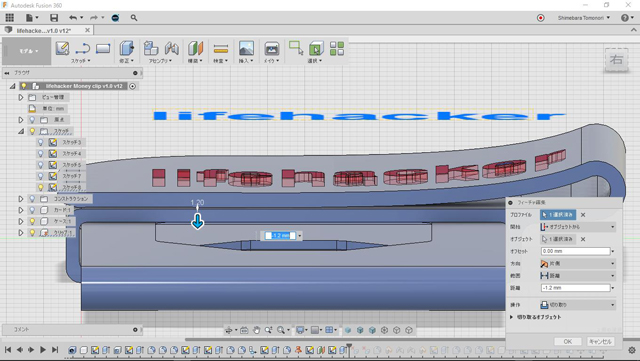
Task: Click the selection priority grid icon
Action: click(x=337, y=48)
